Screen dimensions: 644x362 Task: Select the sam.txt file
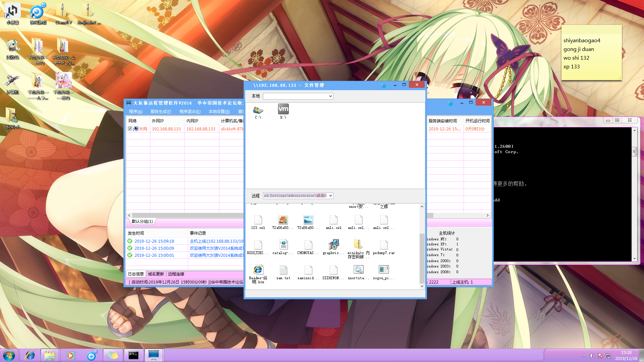[283, 270]
